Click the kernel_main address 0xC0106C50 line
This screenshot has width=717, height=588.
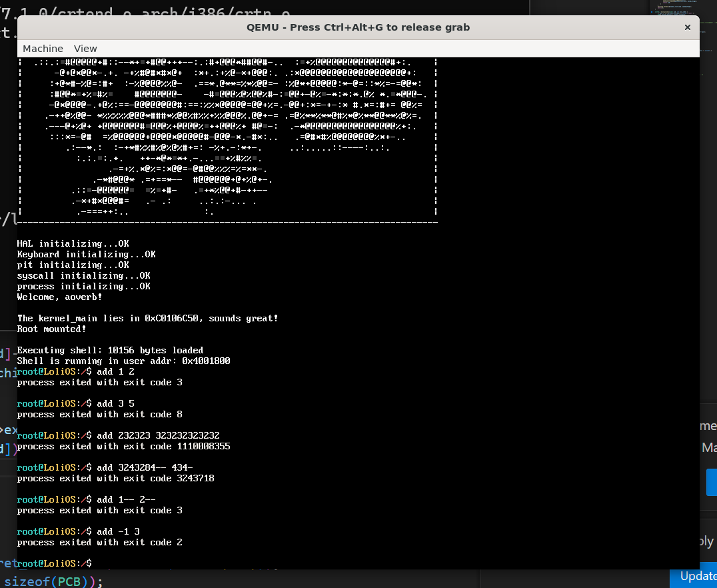click(x=147, y=318)
